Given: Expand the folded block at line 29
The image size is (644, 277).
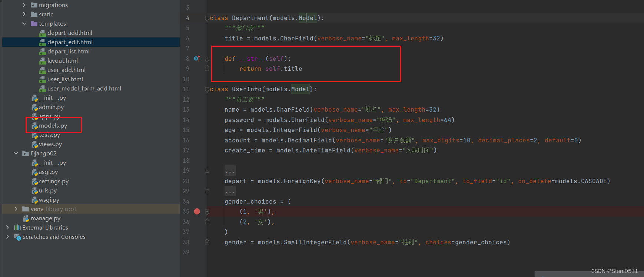Looking at the screenshot, I should (207, 191).
